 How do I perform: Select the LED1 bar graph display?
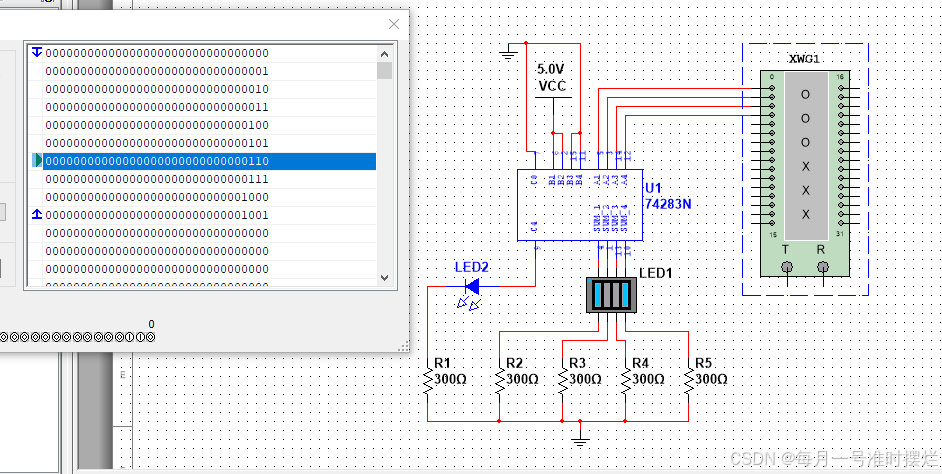click(x=611, y=295)
